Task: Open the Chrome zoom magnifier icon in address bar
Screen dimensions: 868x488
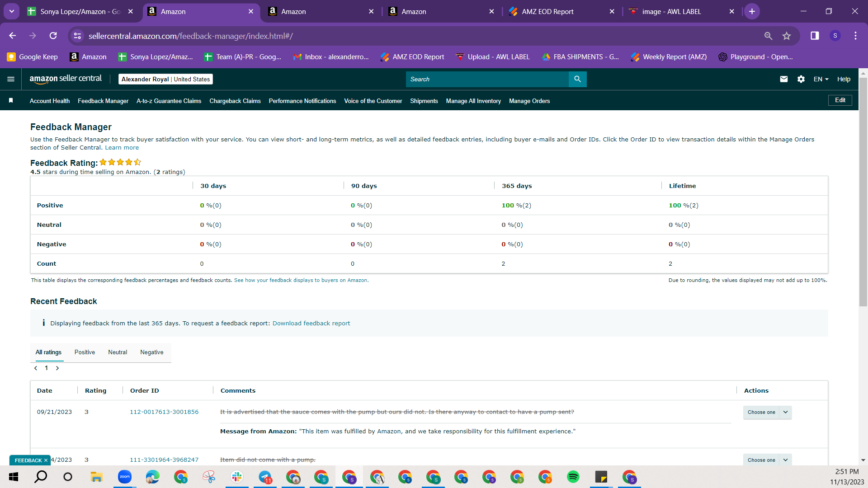Action: tap(768, 36)
